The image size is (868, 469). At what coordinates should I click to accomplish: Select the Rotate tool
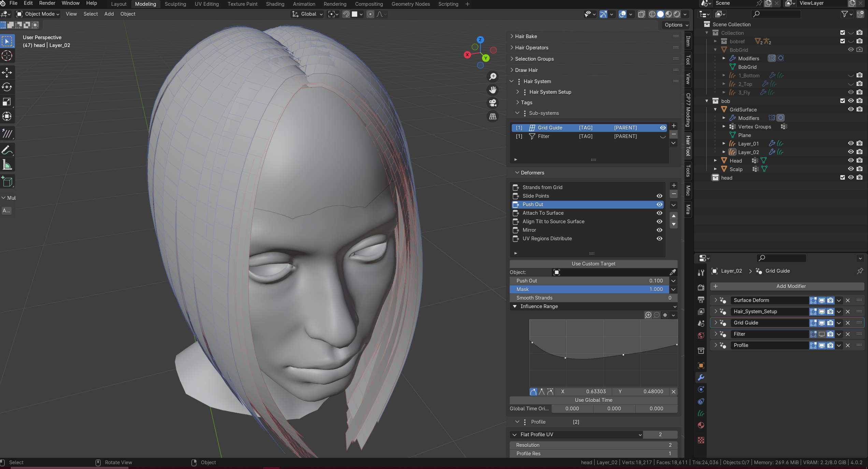7,87
